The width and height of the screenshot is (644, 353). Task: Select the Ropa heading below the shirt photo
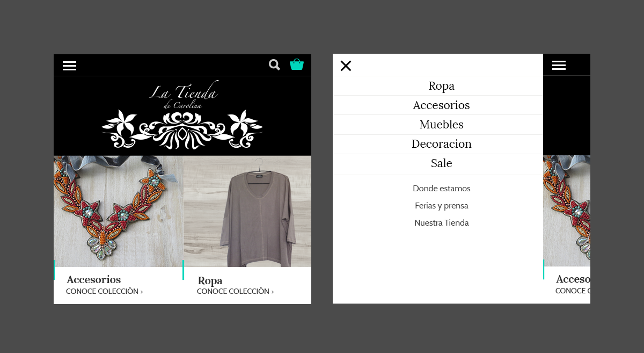tap(210, 280)
